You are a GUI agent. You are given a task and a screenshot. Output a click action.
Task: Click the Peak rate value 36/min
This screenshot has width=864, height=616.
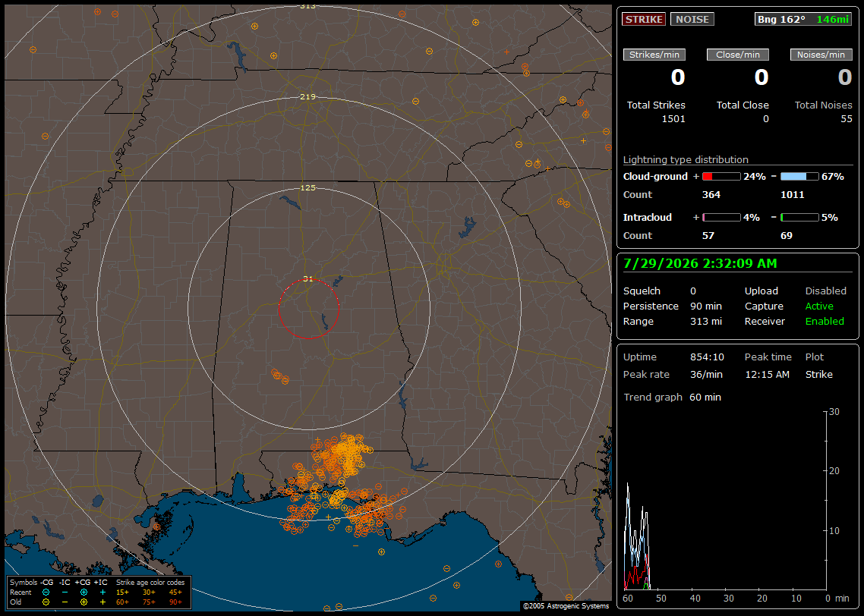[x=706, y=374]
